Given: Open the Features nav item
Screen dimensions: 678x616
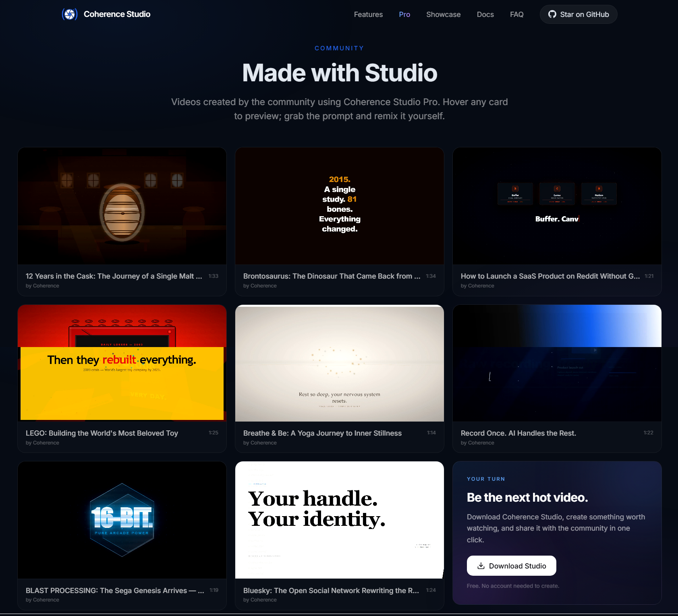Looking at the screenshot, I should [368, 14].
